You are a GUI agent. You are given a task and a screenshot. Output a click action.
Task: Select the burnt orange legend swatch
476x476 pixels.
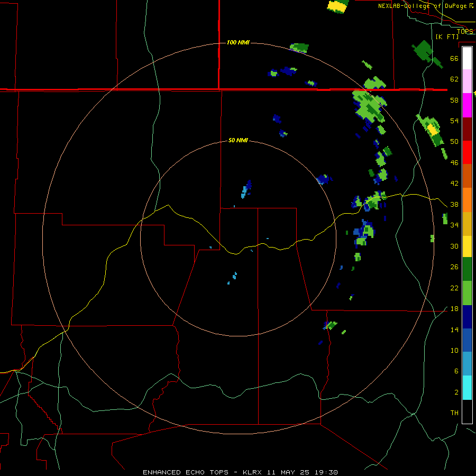point(467,176)
